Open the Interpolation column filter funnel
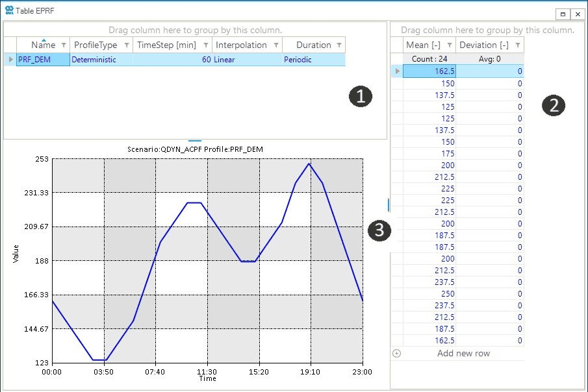This screenshot has height=392, width=588. pyautogui.click(x=275, y=45)
